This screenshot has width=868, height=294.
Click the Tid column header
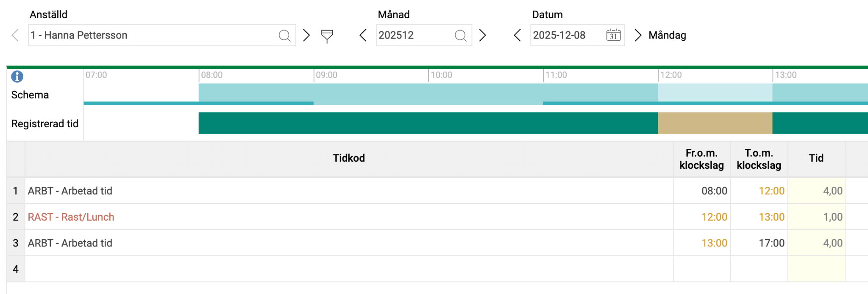tap(816, 158)
